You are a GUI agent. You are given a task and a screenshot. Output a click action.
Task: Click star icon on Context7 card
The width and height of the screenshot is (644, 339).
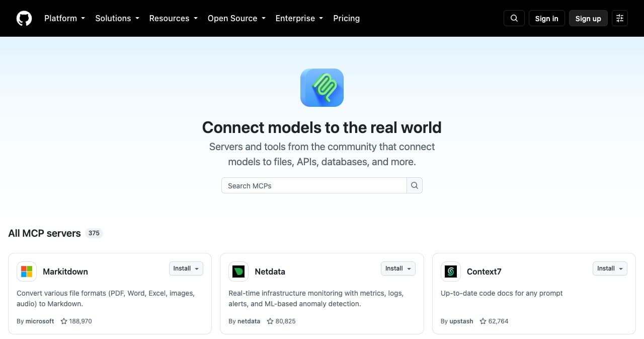[x=483, y=321]
